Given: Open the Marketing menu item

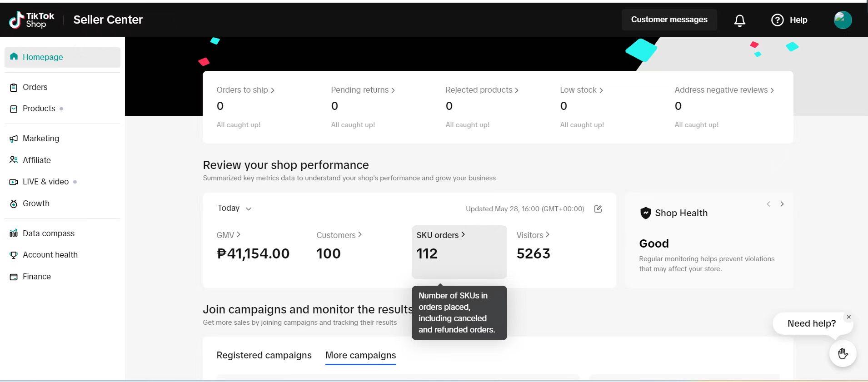Looking at the screenshot, I should click(62, 139).
